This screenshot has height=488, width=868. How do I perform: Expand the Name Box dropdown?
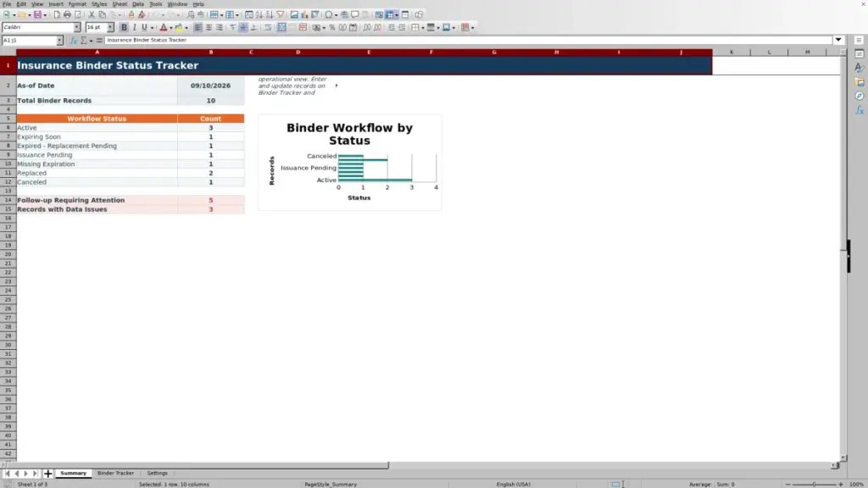tap(60, 40)
